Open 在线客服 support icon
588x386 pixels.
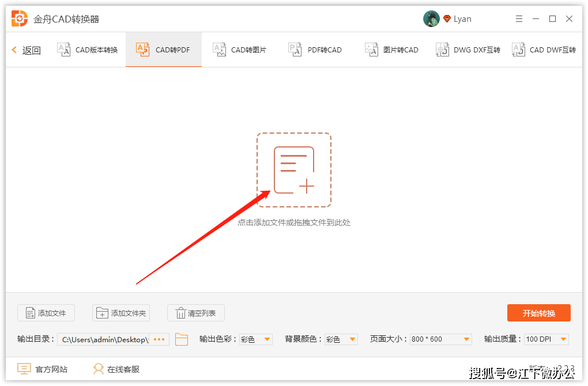click(98, 369)
